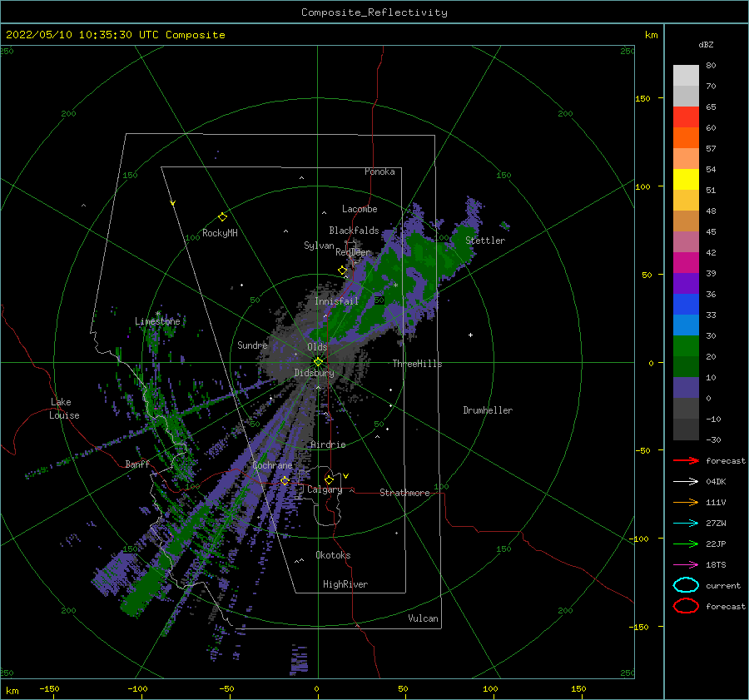Click the magenta 42–39 dBZ legend swatch
The image size is (749, 700).
click(686, 263)
